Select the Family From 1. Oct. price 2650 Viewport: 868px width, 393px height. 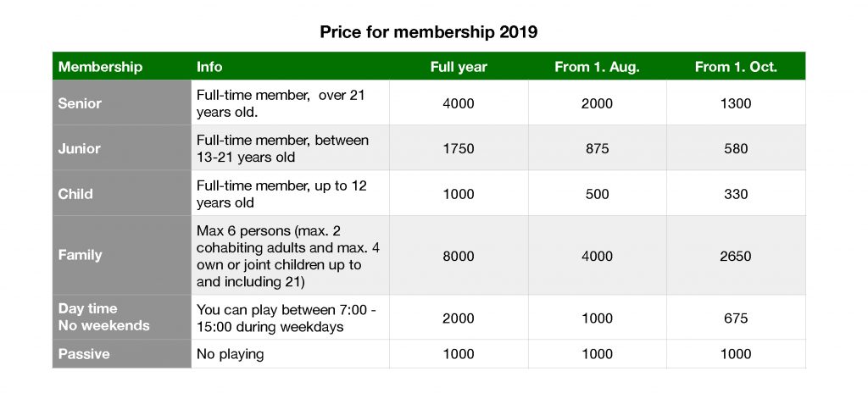(736, 256)
